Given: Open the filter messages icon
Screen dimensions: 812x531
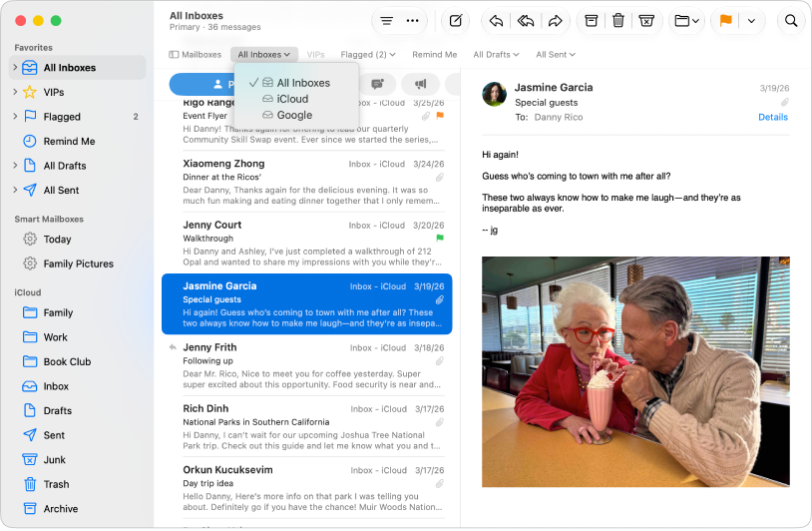Looking at the screenshot, I should [x=386, y=21].
